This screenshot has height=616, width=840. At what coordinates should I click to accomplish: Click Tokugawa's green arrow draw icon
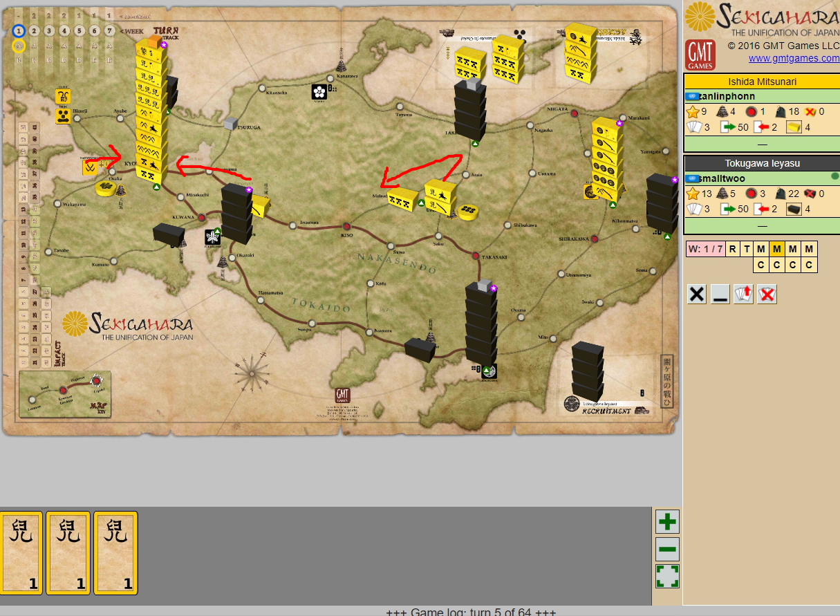[x=728, y=209]
